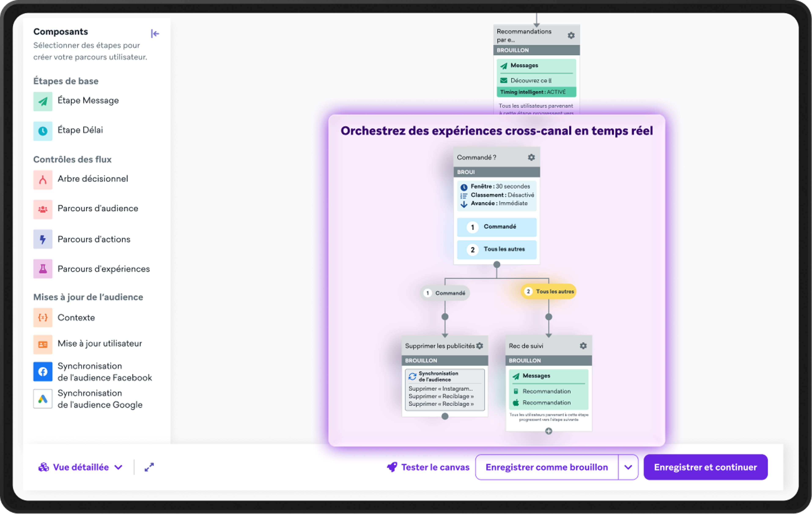
Task: Select the Parcours d'expériences flask icon
Action: (x=43, y=269)
